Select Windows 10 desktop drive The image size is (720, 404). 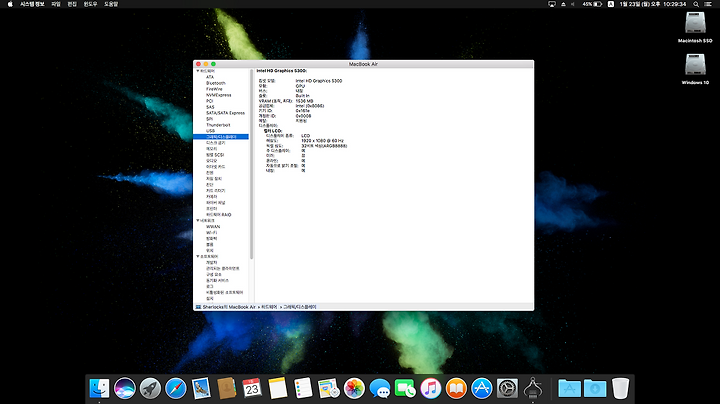(x=695, y=69)
